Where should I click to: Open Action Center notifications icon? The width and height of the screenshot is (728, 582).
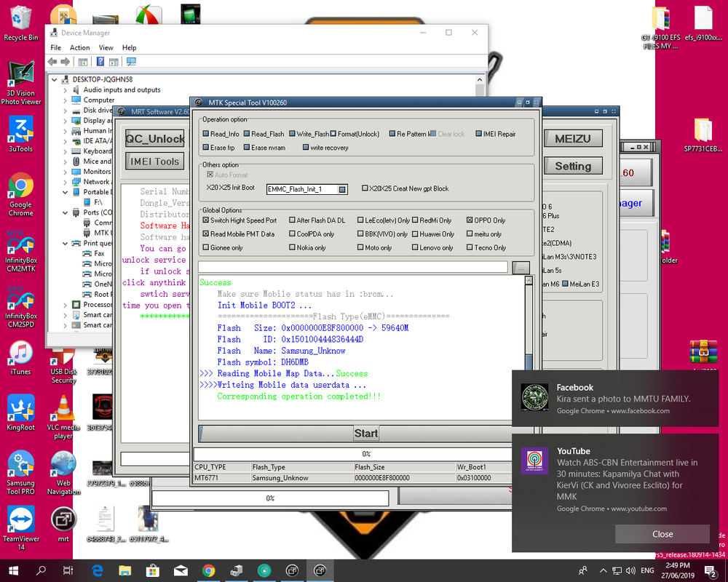point(710,571)
